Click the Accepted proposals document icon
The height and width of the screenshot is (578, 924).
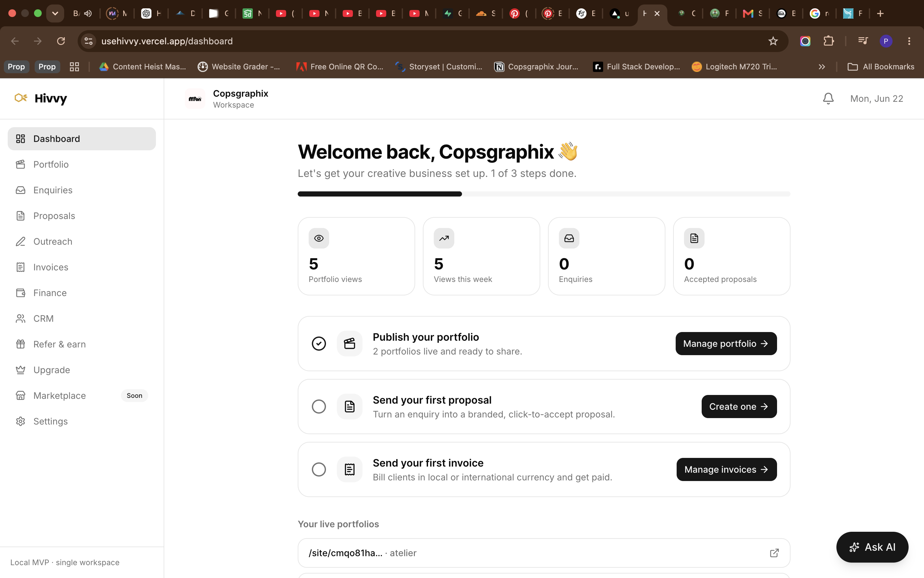694,238
